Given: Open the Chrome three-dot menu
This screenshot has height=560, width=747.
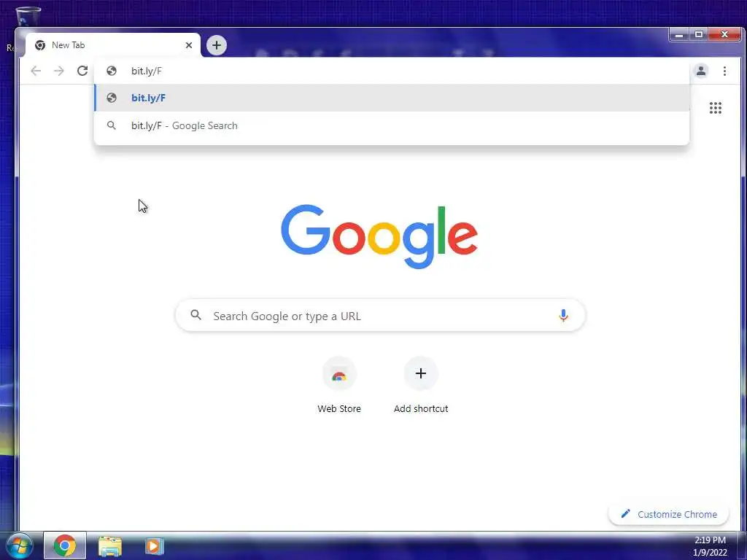Looking at the screenshot, I should [724, 71].
